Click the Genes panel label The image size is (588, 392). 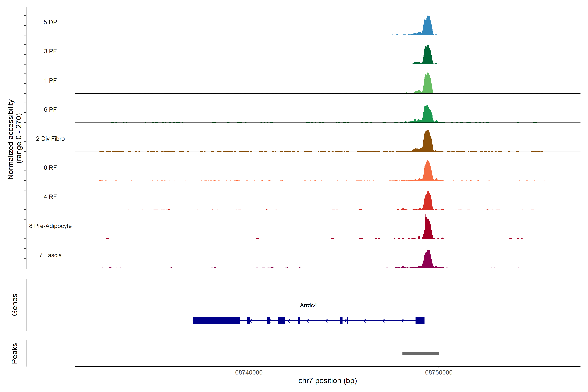tap(15, 305)
